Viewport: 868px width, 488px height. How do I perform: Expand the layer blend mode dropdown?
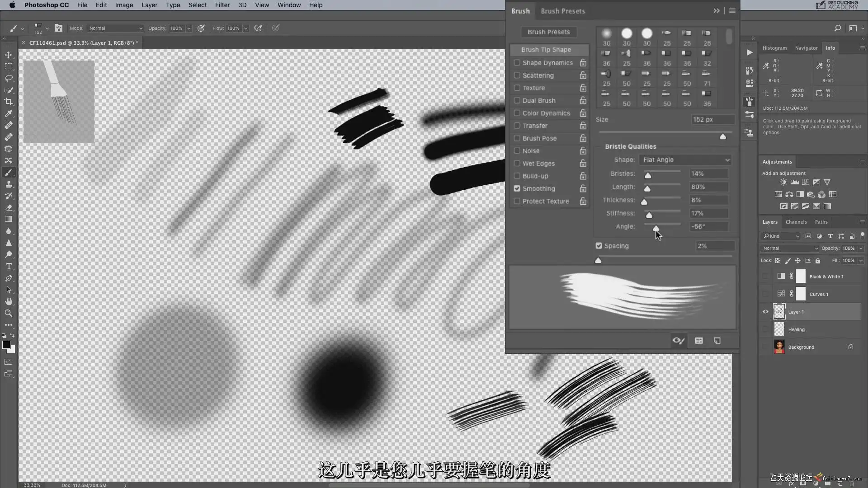790,248
